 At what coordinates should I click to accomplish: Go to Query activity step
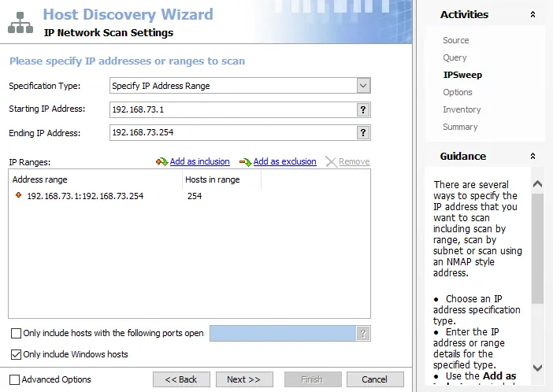455,57
